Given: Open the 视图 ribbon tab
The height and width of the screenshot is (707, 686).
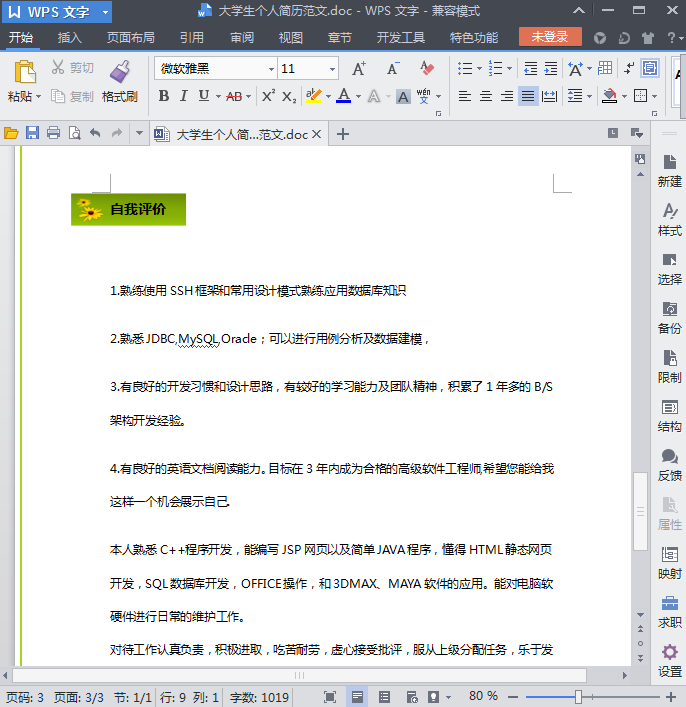Looking at the screenshot, I should pyautogui.click(x=290, y=37).
